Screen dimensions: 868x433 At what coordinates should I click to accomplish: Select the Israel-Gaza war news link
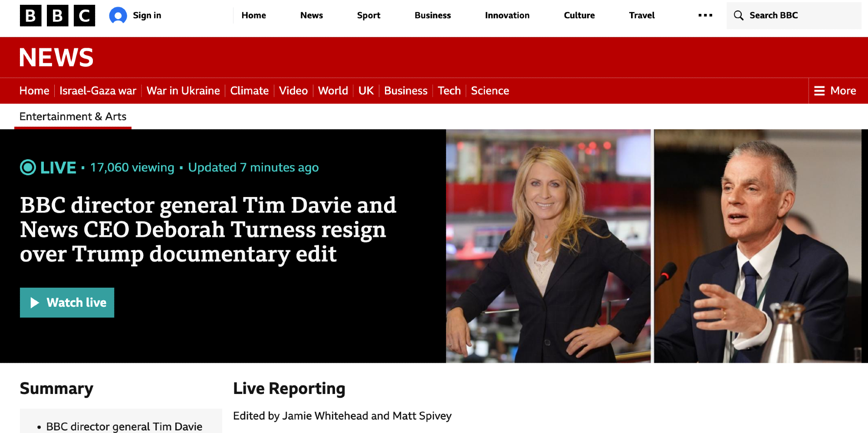[x=98, y=91]
